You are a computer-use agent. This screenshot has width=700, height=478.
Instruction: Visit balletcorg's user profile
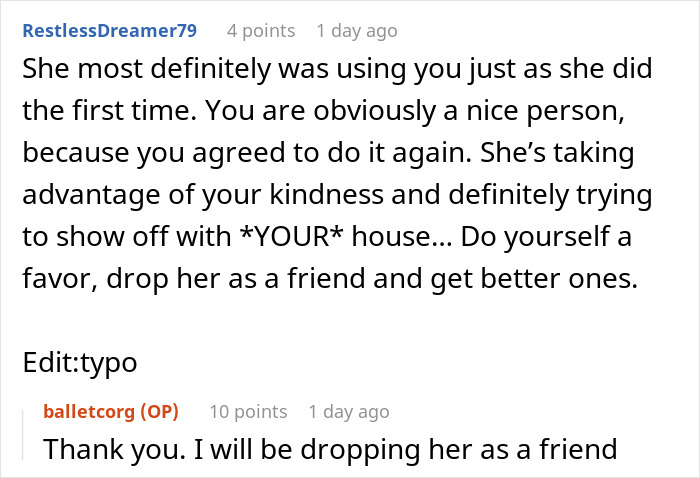pyautogui.click(x=88, y=411)
